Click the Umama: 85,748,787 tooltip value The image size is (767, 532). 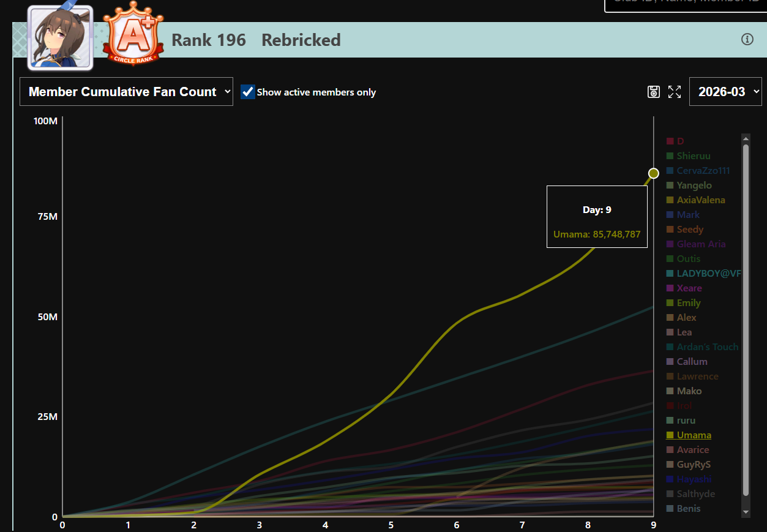coord(597,234)
